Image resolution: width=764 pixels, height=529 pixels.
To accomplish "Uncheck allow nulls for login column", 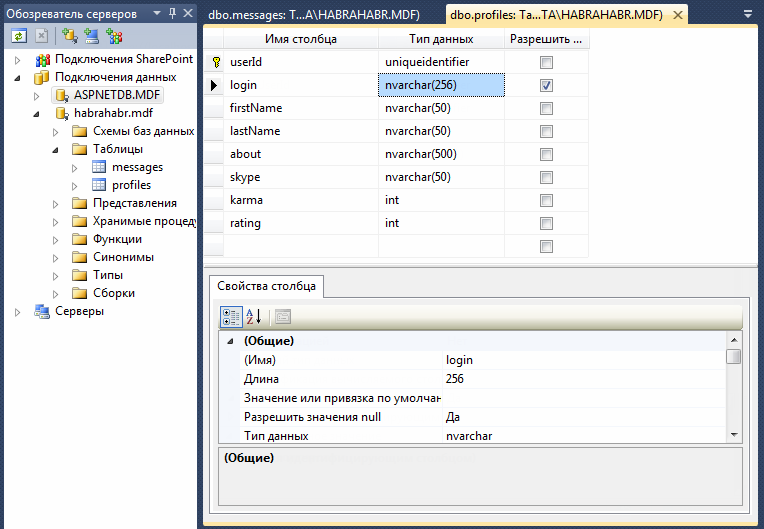I will 546,85.
